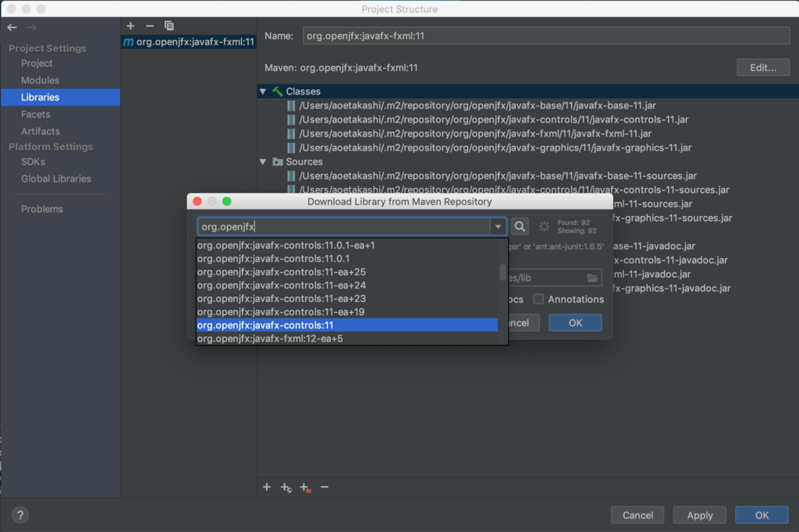Screen dimensions: 799x532
Task: Click the Edit... button for the Maven coordinates
Action: coord(763,67)
